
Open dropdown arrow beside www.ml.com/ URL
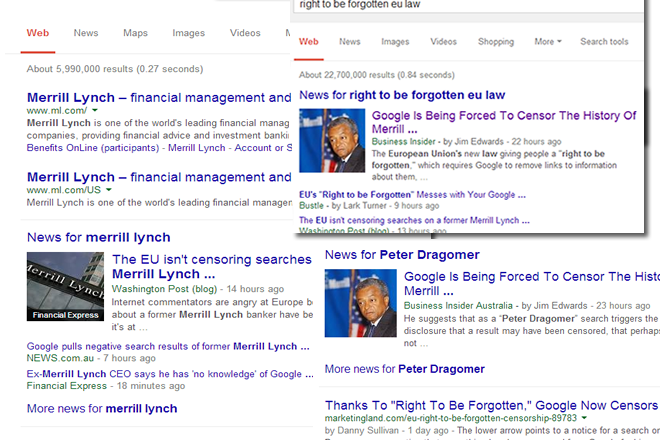pos(95,110)
